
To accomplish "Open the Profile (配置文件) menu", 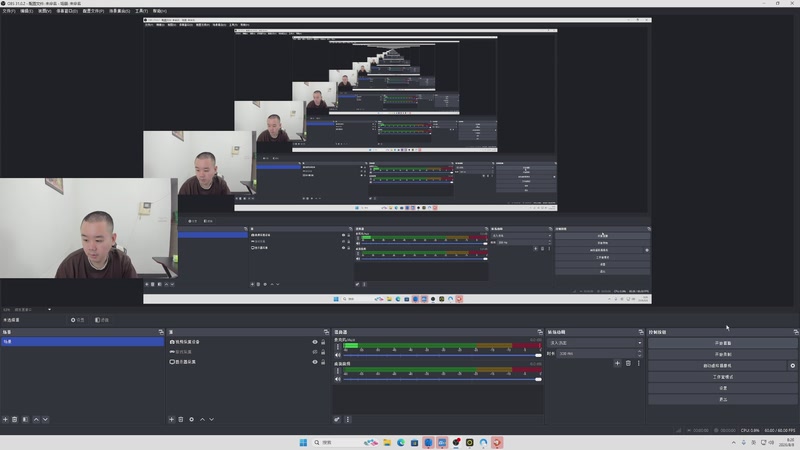I will (93, 11).
